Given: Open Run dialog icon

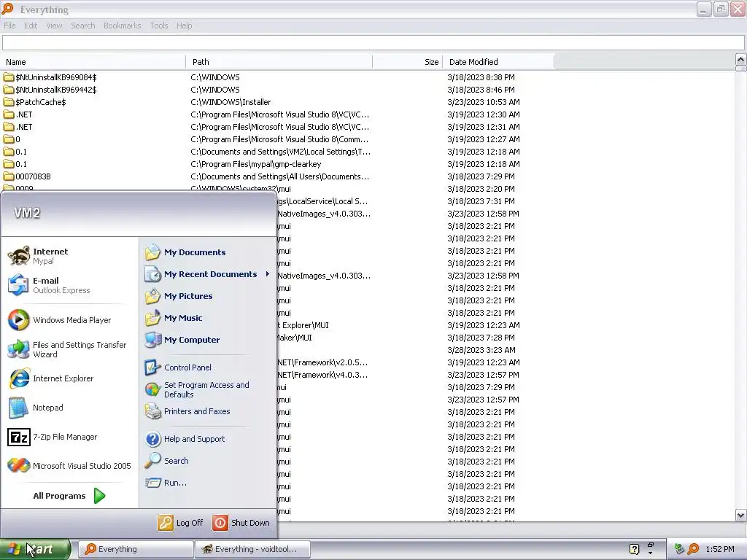Looking at the screenshot, I should click(x=152, y=483).
